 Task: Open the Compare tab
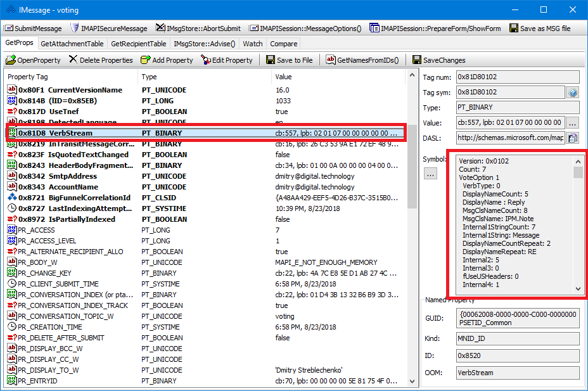[283, 44]
